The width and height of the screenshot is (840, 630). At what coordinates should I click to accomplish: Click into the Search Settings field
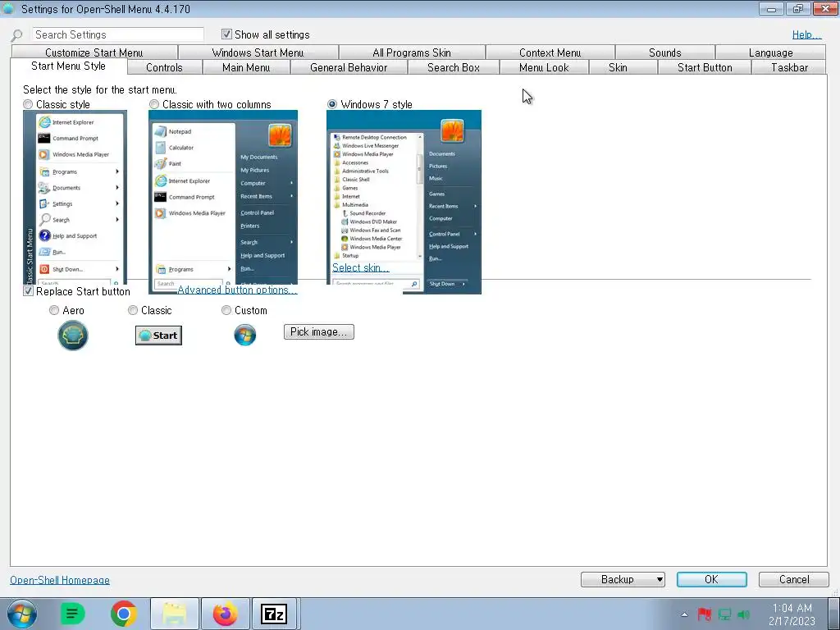tap(118, 34)
